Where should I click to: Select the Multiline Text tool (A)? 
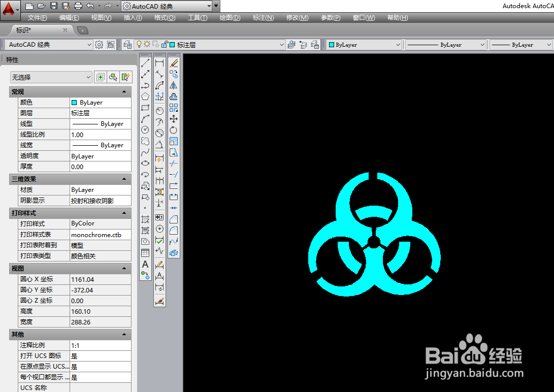[x=145, y=264]
